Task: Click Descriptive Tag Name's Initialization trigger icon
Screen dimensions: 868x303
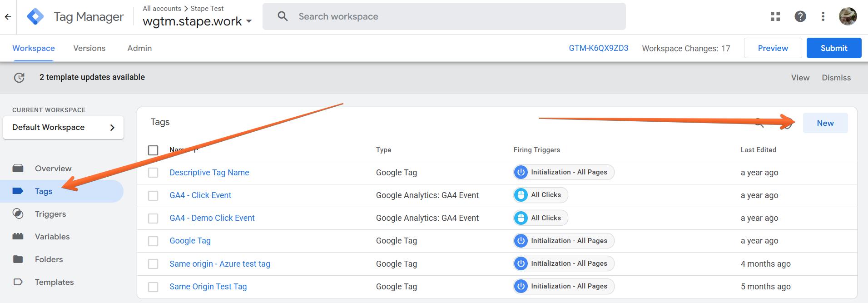Action: click(x=521, y=172)
